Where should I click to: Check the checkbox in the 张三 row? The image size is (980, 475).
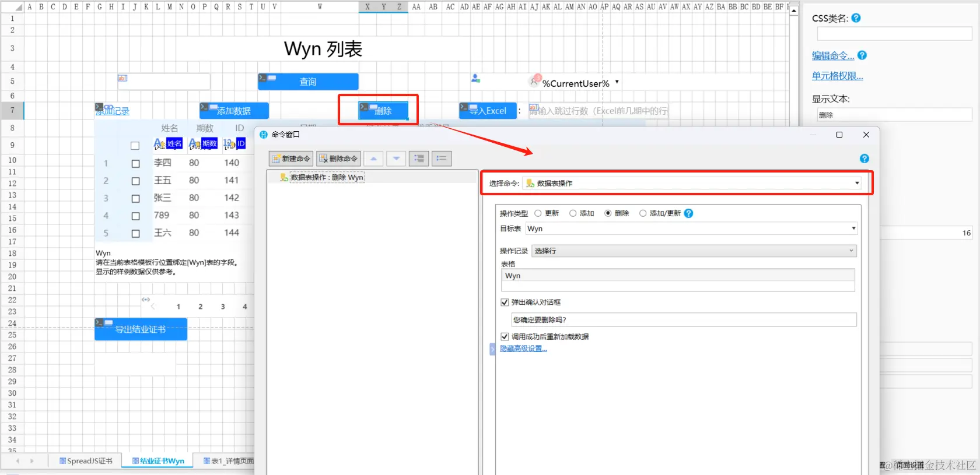coord(135,199)
